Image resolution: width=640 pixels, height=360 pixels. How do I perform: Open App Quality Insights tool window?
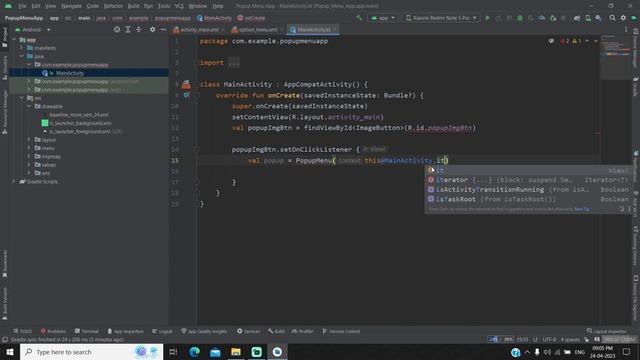(204, 331)
